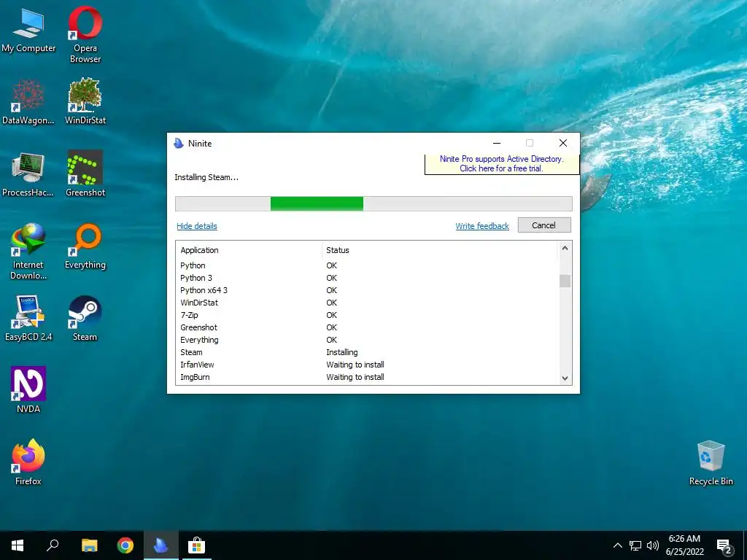Screen dimensions: 747x560
Task: Select the ImgBurn row
Action: click(x=367, y=377)
